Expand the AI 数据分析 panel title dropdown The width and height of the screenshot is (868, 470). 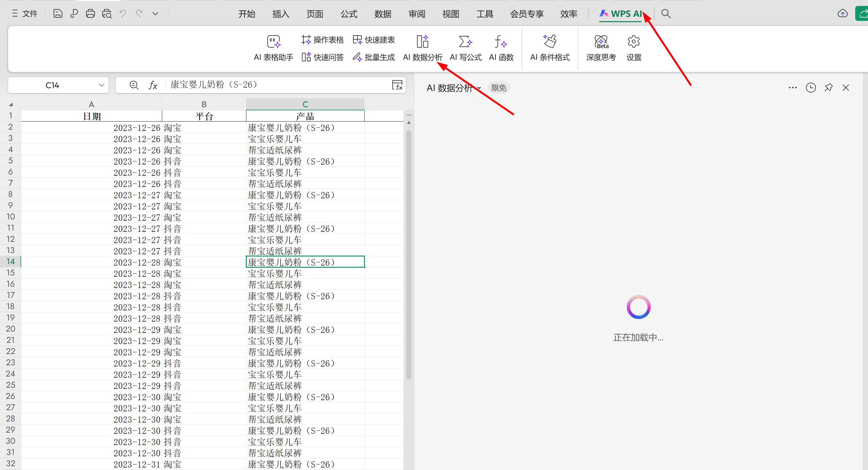479,88
